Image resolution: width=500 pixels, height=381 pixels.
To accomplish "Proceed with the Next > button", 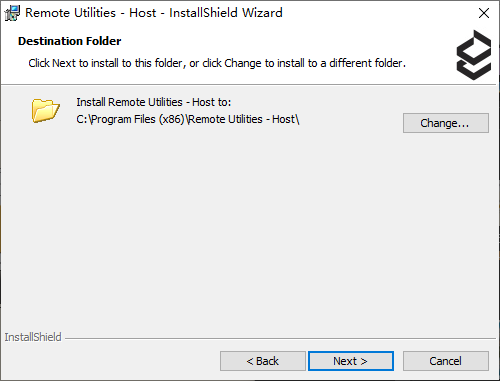I will click(x=351, y=361).
